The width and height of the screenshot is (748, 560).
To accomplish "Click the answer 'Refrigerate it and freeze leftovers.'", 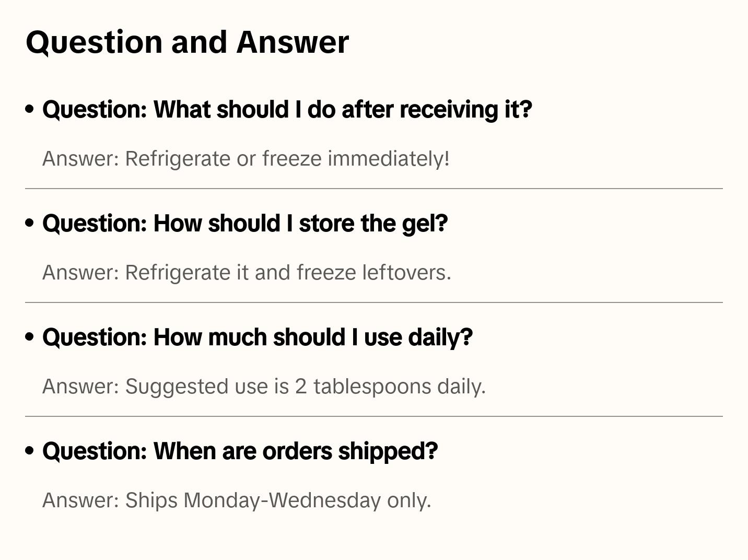I will click(247, 273).
